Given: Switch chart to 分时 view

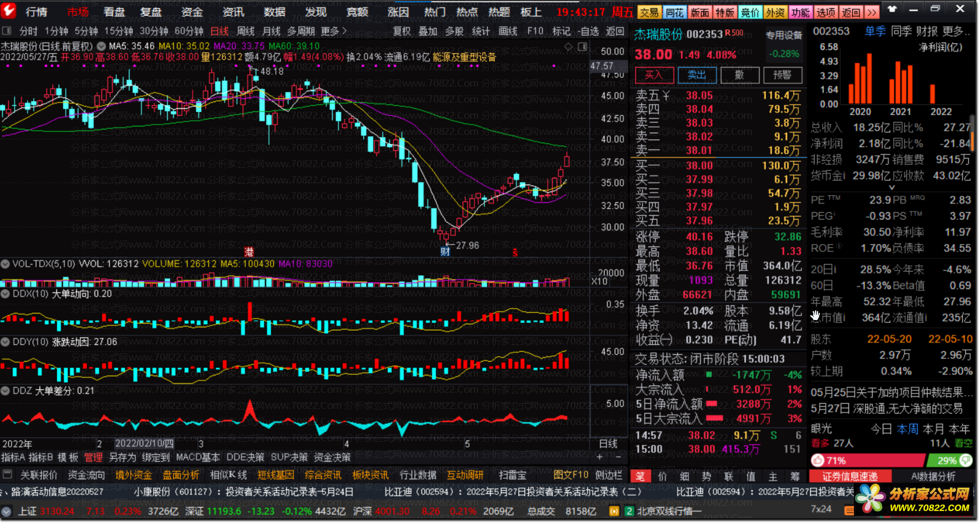Looking at the screenshot, I should [x=28, y=31].
